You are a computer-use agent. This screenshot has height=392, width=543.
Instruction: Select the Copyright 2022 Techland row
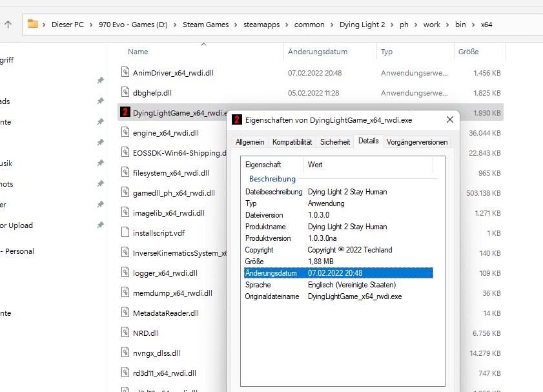pyautogui.click(x=338, y=250)
